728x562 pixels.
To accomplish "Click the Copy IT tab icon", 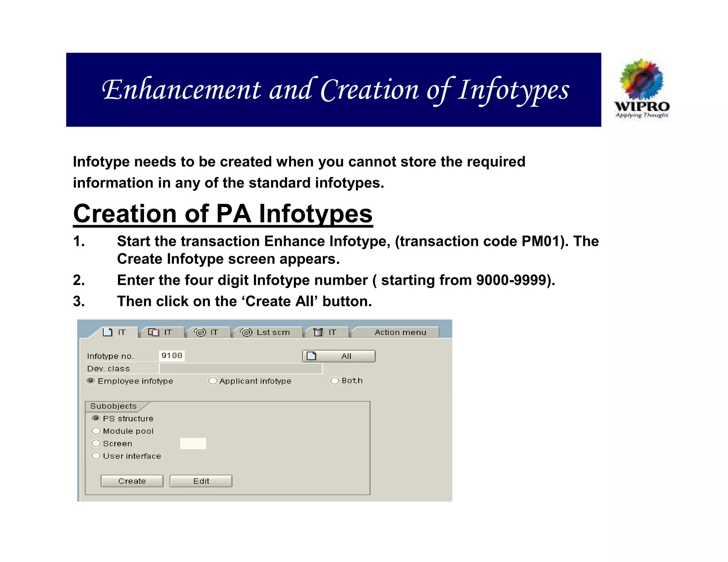I will coord(154,332).
